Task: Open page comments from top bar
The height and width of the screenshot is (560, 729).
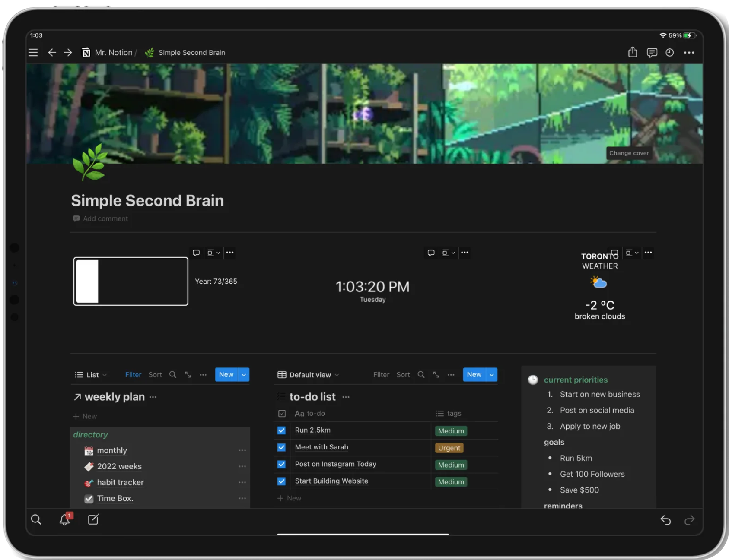Action: click(652, 53)
